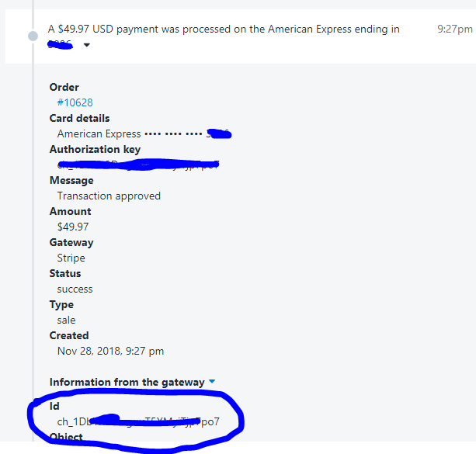Select the Transaction approved message text
The image size is (476, 454).
pyautogui.click(x=109, y=196)
